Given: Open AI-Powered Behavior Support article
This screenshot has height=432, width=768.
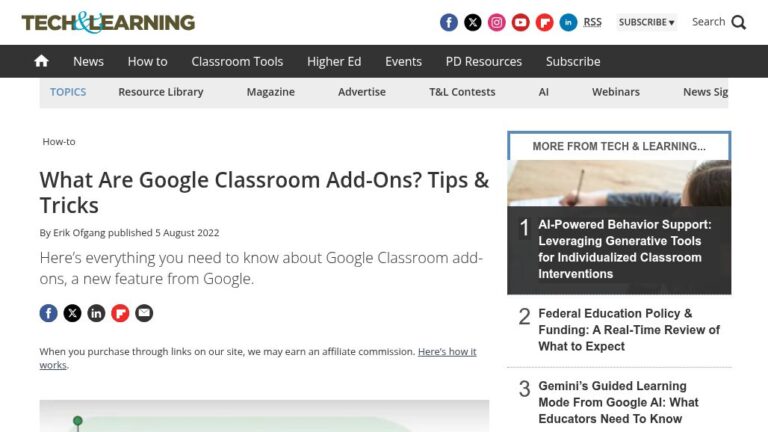Looking at the screenshot, I should pyautogui.click(x=624, y=249).
